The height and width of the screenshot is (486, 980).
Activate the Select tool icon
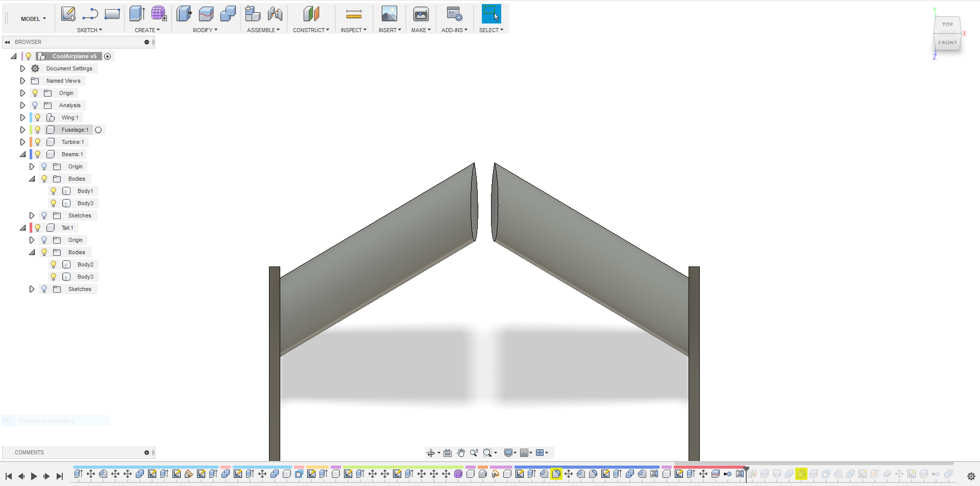(x=491, y=14)
